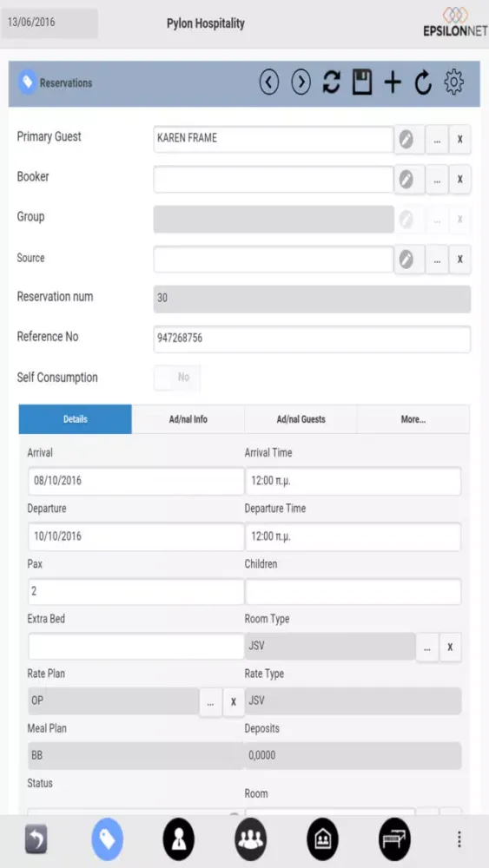Open the More... tab

point(413,419)
